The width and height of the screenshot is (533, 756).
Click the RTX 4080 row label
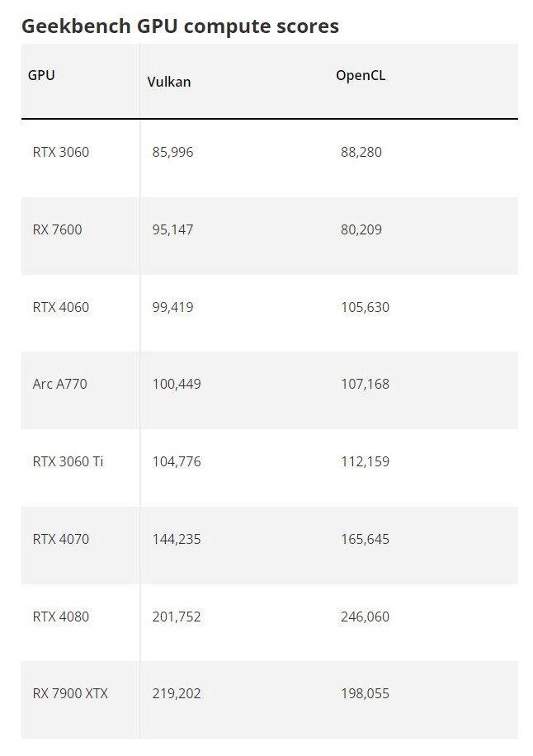click(x=61, y=617)
